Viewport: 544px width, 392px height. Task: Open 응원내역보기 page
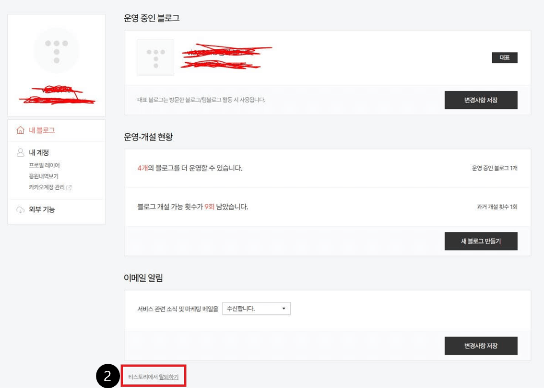[x=44, y=176]
